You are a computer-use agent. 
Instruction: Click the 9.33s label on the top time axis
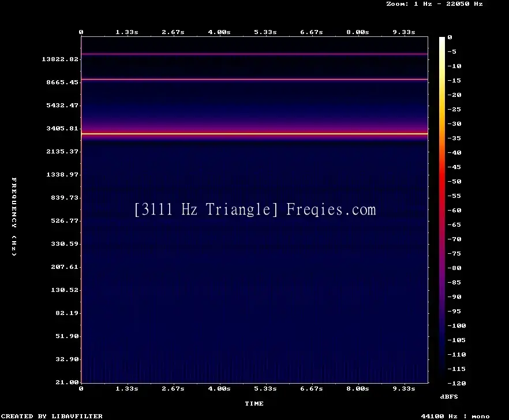(x=404, y=32)
